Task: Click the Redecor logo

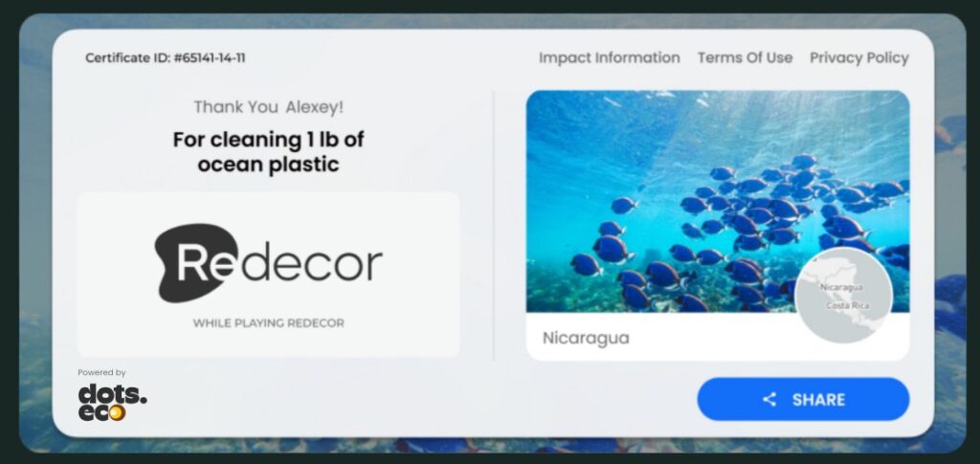Action: point(268,263)
